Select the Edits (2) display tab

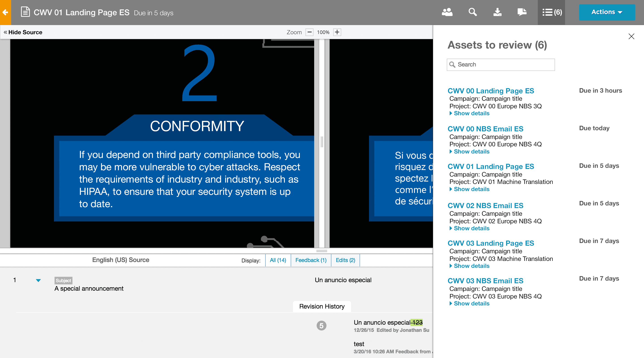[x=345, y=260]
